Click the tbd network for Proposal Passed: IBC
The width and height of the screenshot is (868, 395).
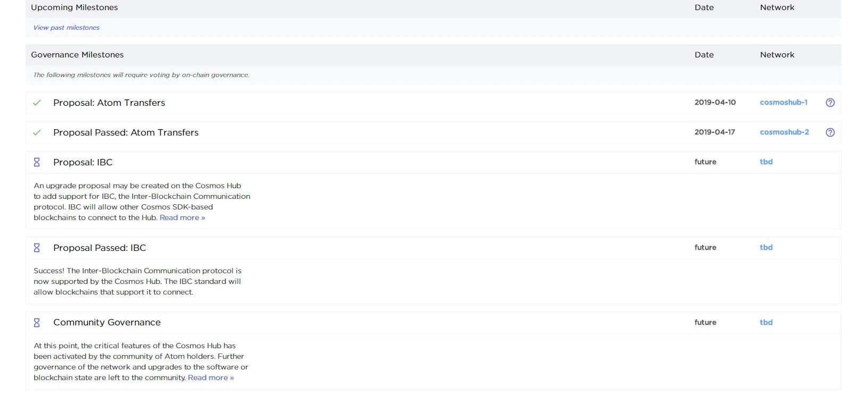[766, 247]
